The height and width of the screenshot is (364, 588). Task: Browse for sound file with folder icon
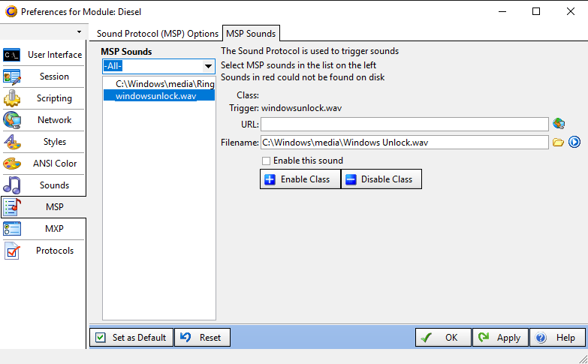tap(558, 143)
